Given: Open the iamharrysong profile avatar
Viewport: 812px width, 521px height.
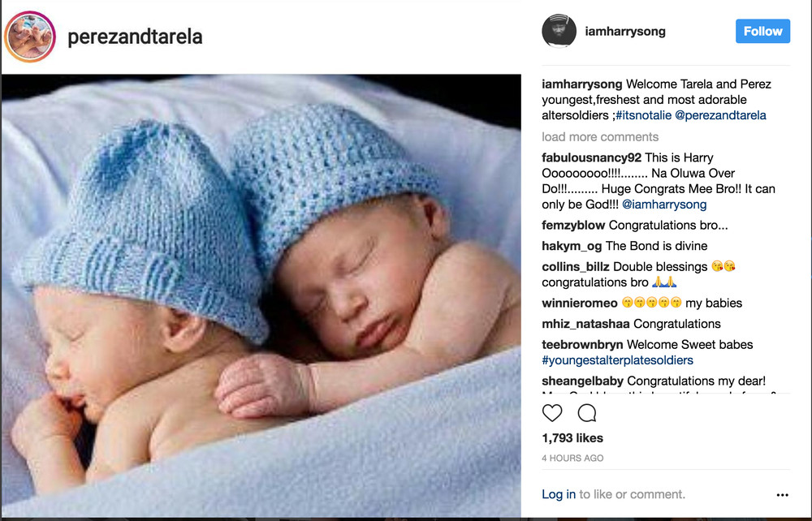Looking at the screenshot, I should coord(559,31).
